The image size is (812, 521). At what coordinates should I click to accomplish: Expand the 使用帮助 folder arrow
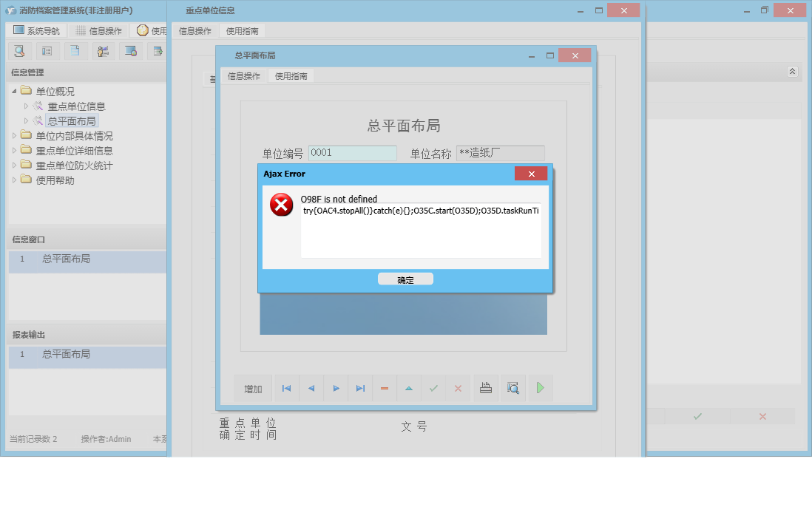pyautogui.click(x=15, y=180)
